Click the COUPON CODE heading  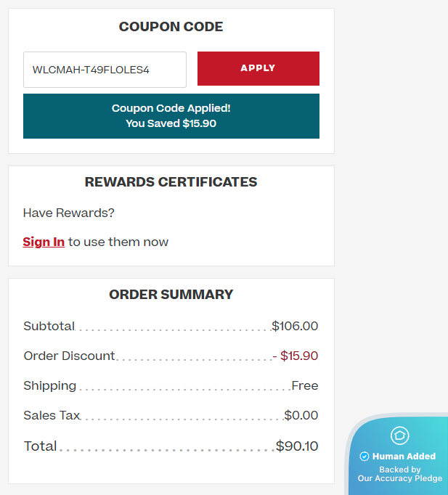click(171, 27)
